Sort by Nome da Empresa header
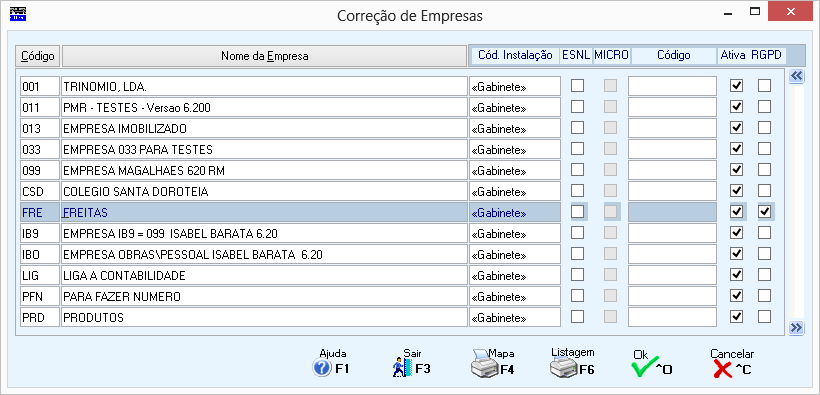The image size is (820, 395). coord(264,56)
